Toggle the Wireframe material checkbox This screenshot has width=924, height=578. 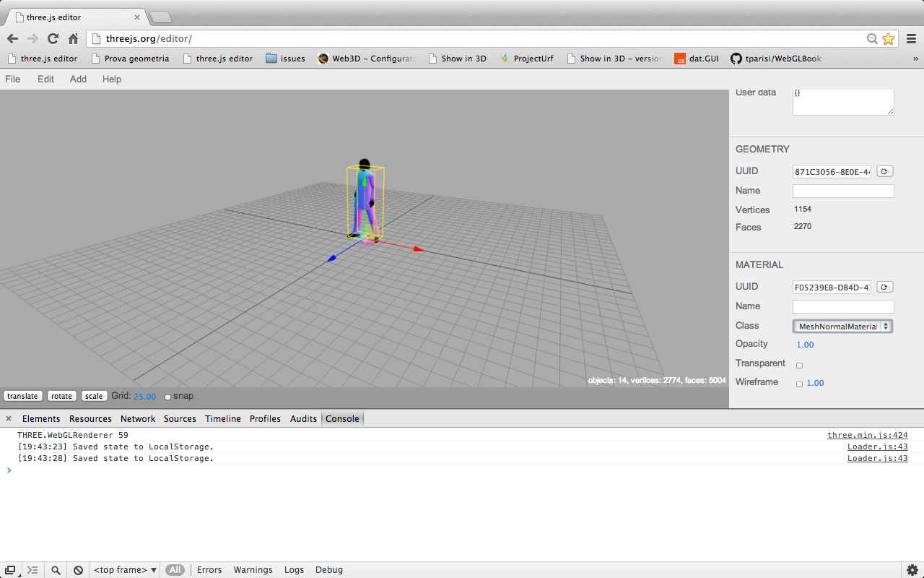point(799,384)
